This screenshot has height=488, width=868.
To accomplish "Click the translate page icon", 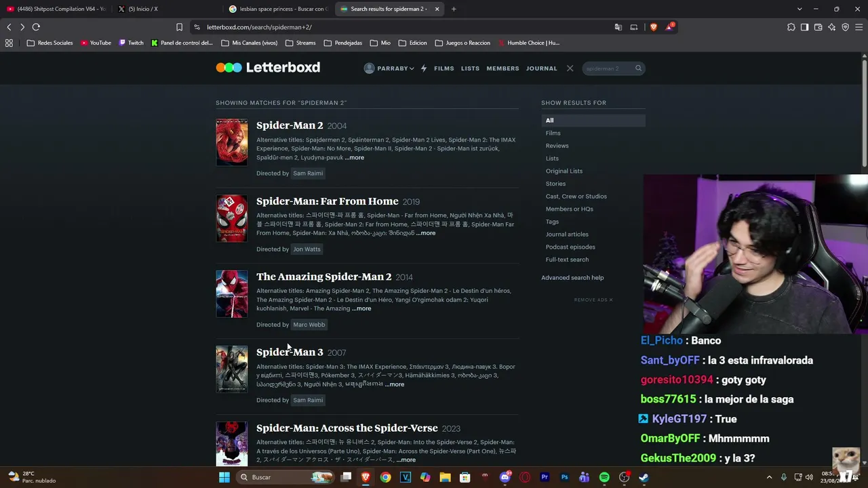I will pyautogui.click(x=618, y=27).
